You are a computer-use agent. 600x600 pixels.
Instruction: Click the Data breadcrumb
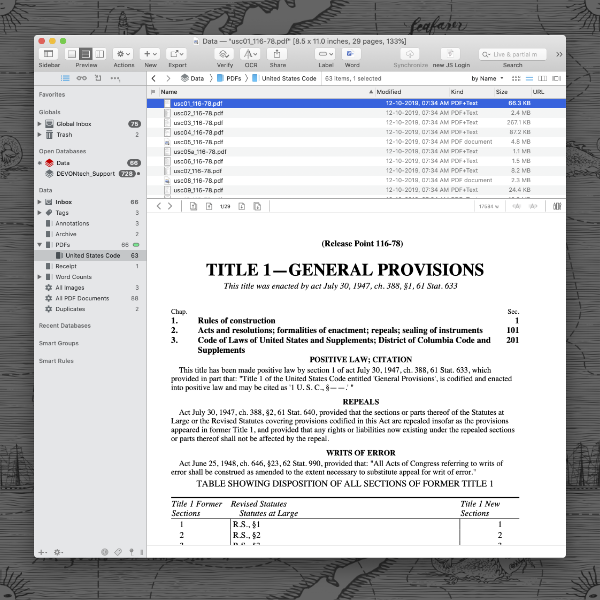point(192,78)
